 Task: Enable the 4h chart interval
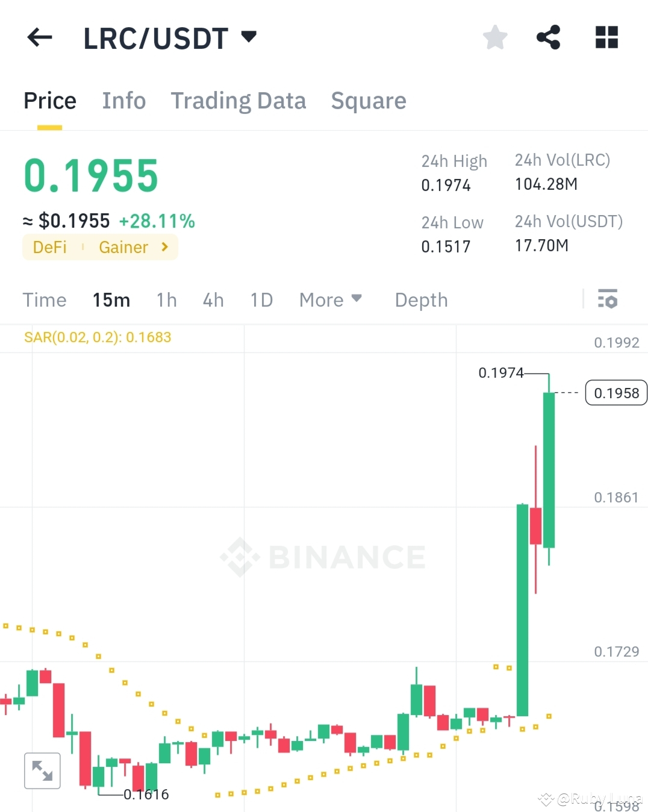213,299
